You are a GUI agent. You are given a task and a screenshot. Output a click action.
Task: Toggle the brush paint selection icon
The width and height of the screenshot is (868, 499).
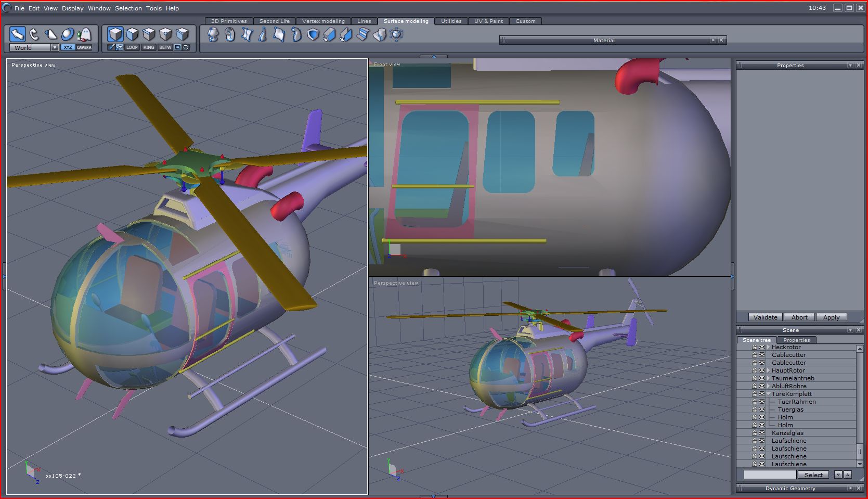click(x=111, y=47)
